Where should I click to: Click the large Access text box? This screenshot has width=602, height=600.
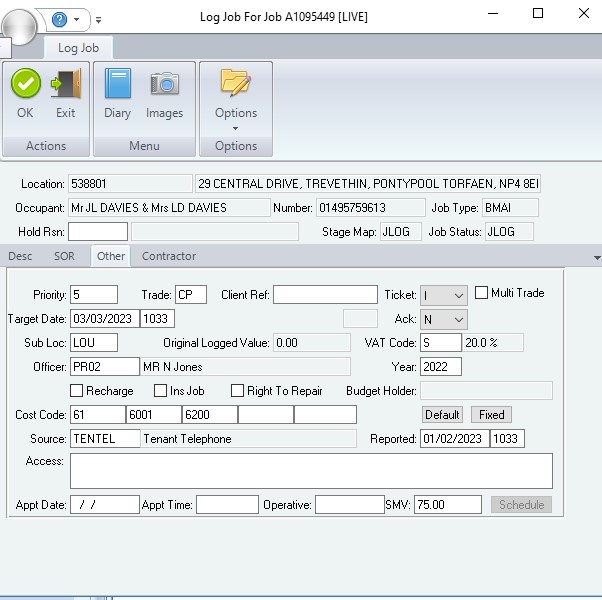pyautogui.click(x=311, y=471)
